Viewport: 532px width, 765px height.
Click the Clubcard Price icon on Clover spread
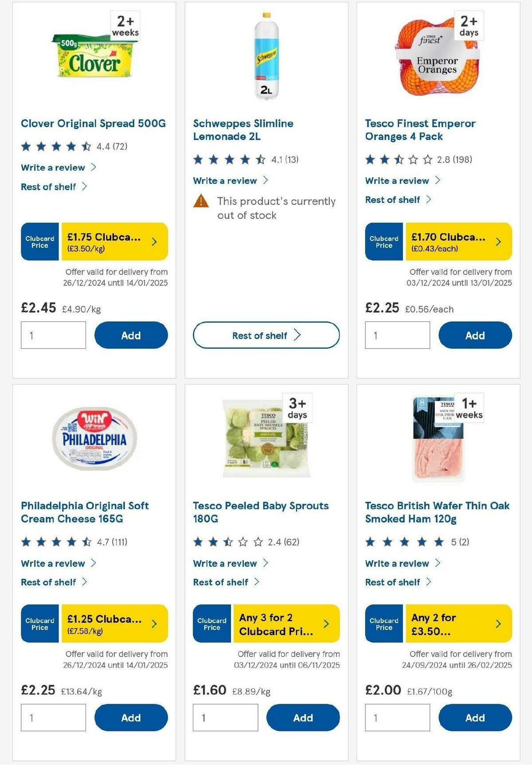39,241
